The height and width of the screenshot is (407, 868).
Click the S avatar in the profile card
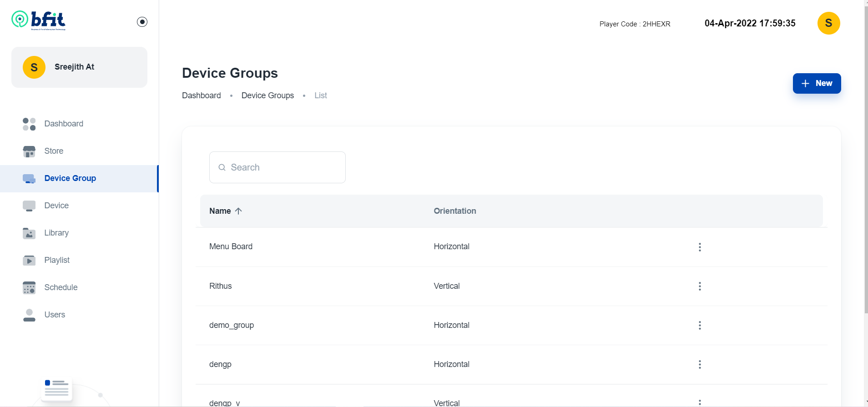34,67
